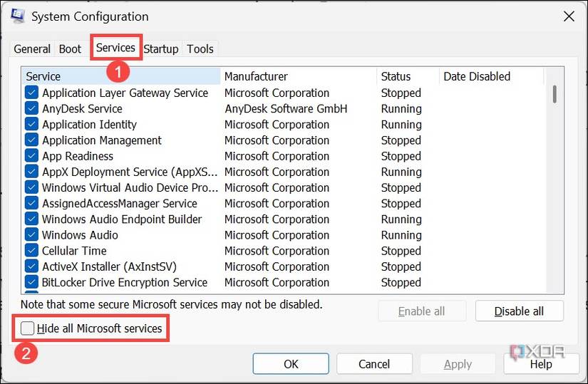Click Running status of Windows Audio row

pyautogui.click(x=401, y=235)
